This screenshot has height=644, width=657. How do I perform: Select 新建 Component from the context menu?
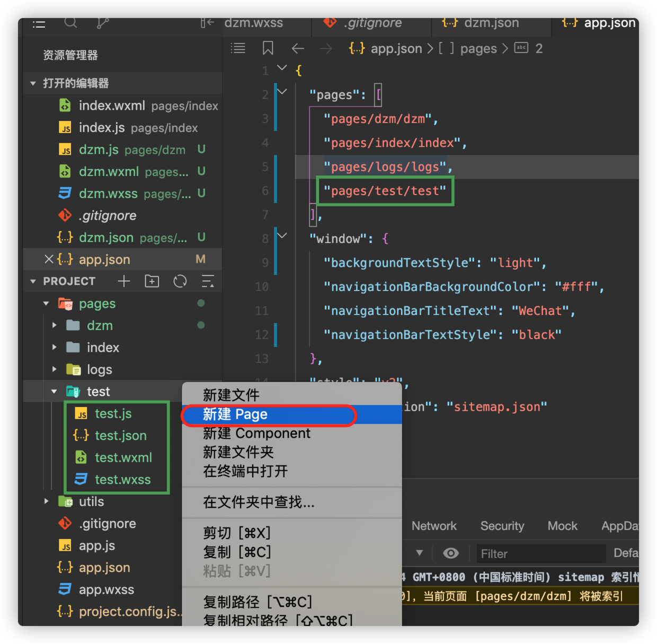point(256,433)
